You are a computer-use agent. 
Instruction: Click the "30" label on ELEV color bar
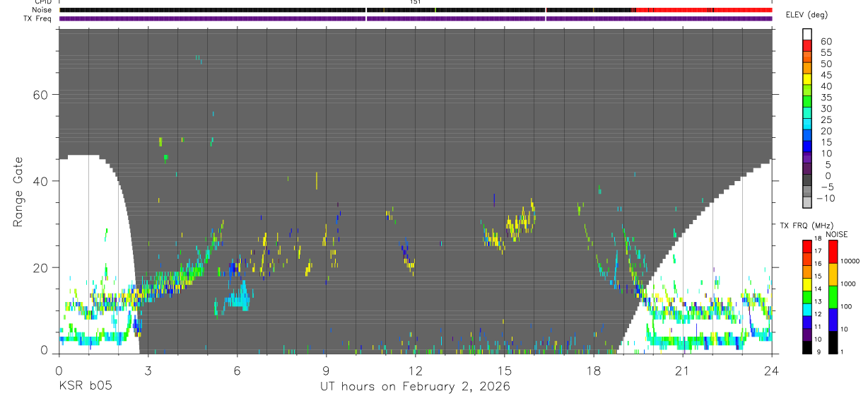[826, 108]
